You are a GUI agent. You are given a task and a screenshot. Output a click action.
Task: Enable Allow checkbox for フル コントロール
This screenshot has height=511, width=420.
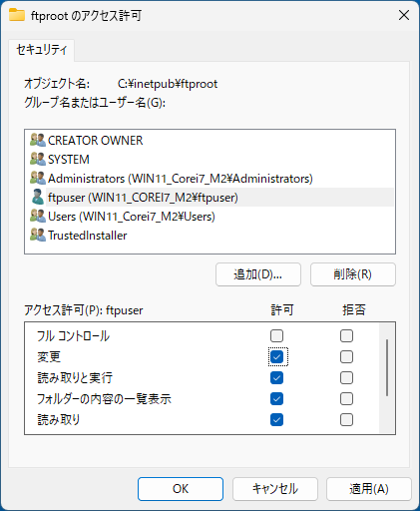pyautogui.click(x=276, y=336)
